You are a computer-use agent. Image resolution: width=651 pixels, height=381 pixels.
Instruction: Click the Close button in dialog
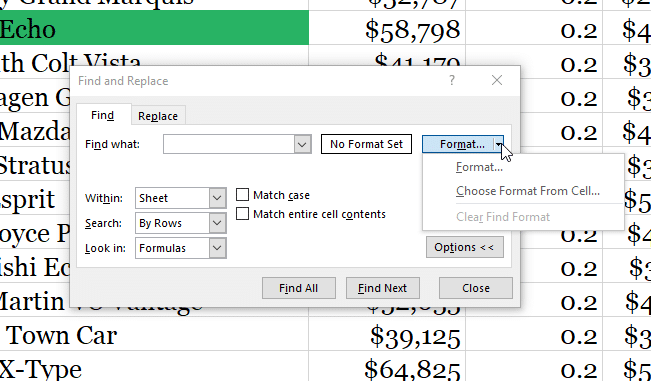pyautogui.click(x=476, y=288)
